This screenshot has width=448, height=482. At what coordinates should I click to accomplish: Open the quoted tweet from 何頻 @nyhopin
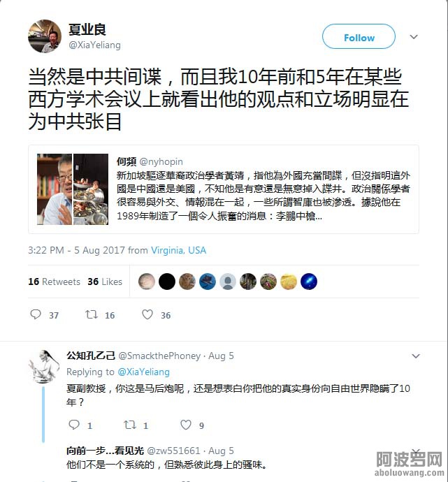224,189
